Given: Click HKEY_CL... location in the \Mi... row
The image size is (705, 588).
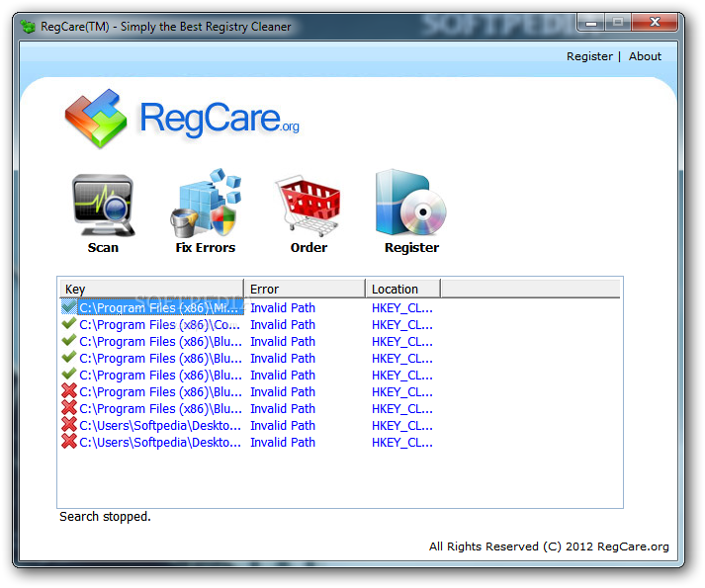Looking at the screenshot, I should (402, 308).
